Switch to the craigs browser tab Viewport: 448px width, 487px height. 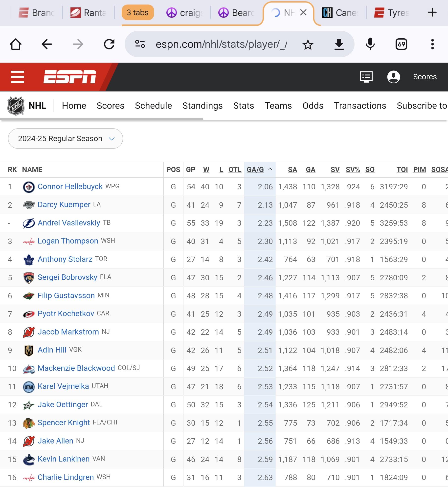pyautogui.click(x=185, y=13)
